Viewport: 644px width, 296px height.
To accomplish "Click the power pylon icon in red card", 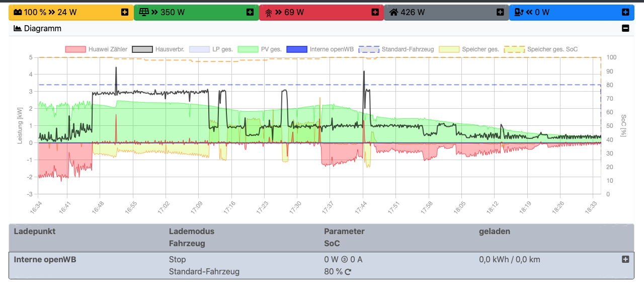I will click(268, 12).
